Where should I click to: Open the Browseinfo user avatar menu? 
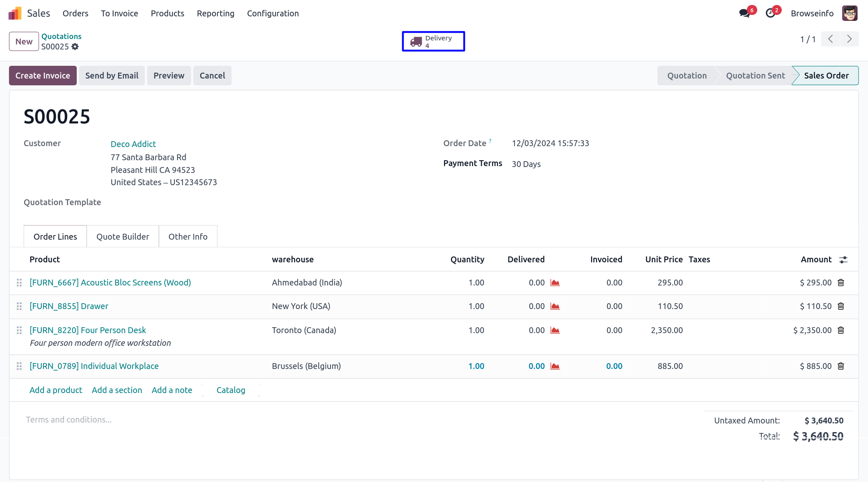click(x=849, y=13)
